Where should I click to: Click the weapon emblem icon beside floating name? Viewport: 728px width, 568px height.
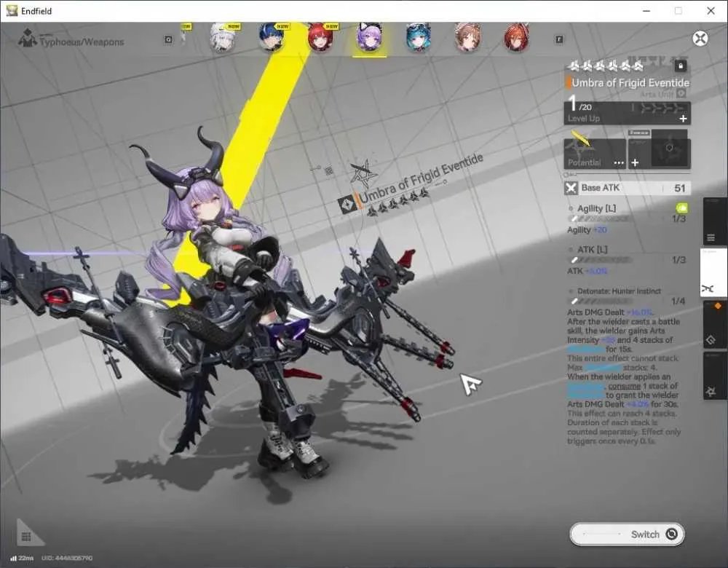347,205
